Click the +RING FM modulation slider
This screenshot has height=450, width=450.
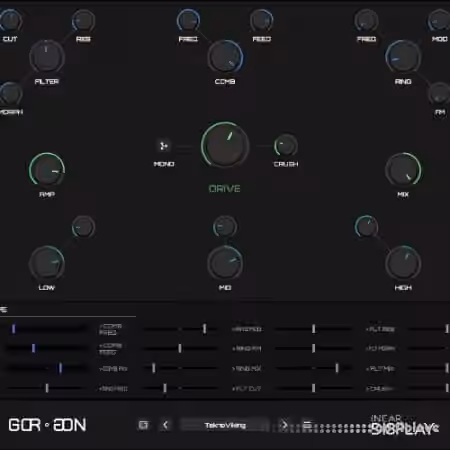click(x=313, y=349)
